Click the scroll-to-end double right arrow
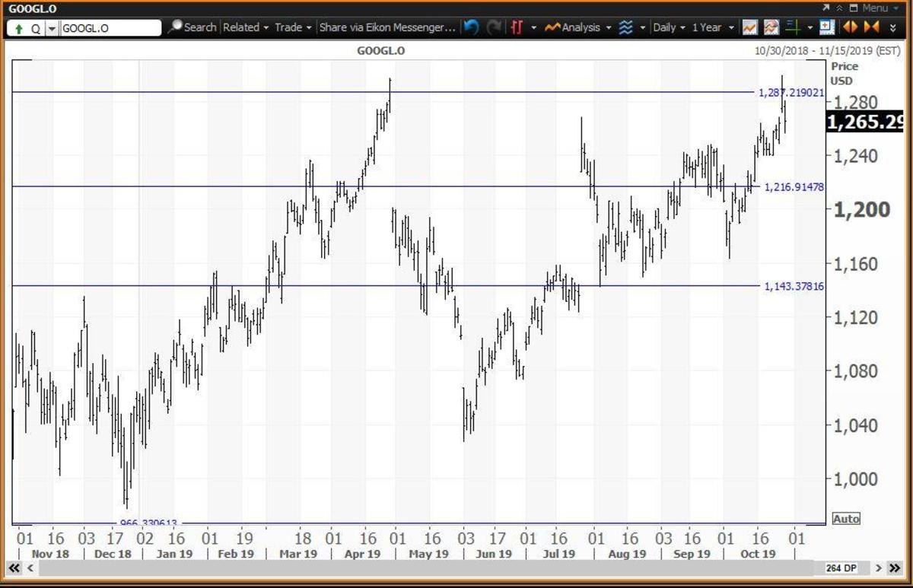 (x=895, y=568)
